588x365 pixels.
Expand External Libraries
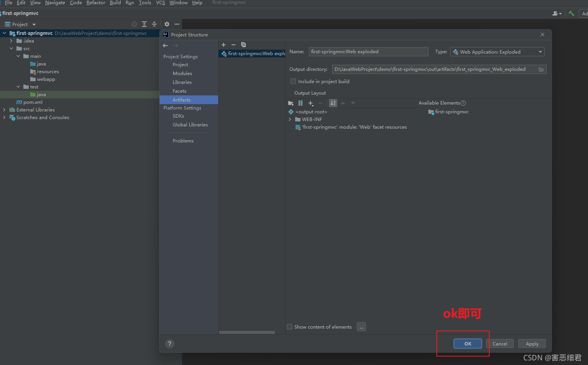click(x=4, y=110)
